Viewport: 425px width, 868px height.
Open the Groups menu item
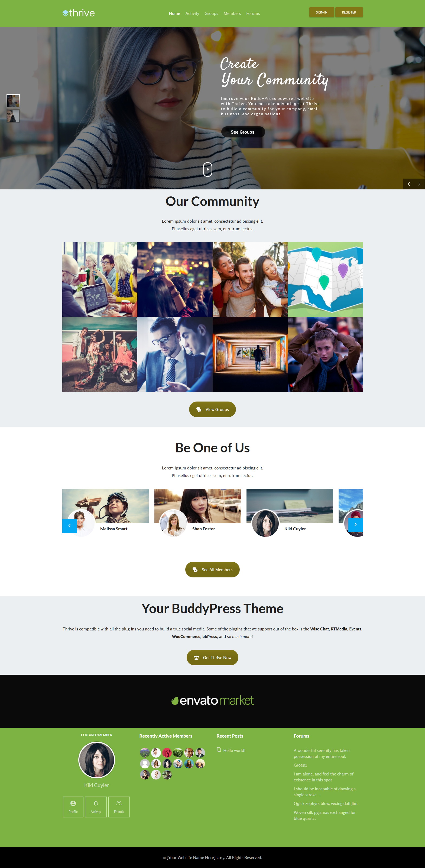211,14
